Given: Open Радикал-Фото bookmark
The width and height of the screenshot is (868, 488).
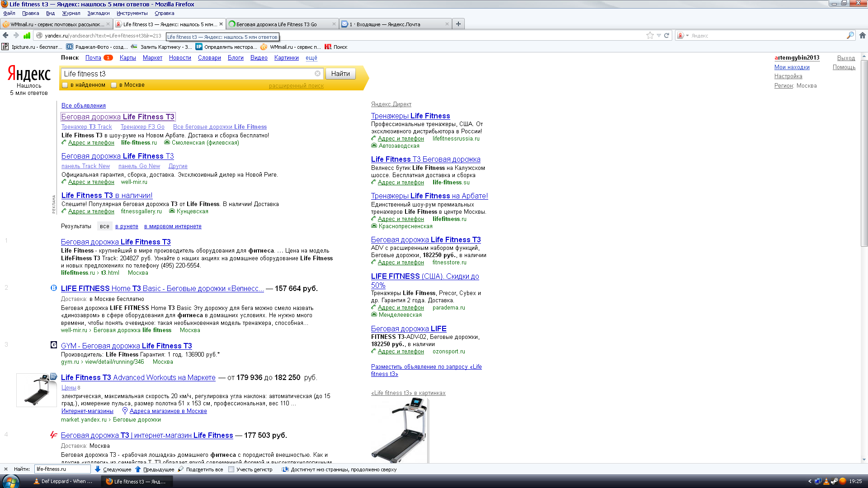Looking at the screenshot, I should click(x=97, y=47).
